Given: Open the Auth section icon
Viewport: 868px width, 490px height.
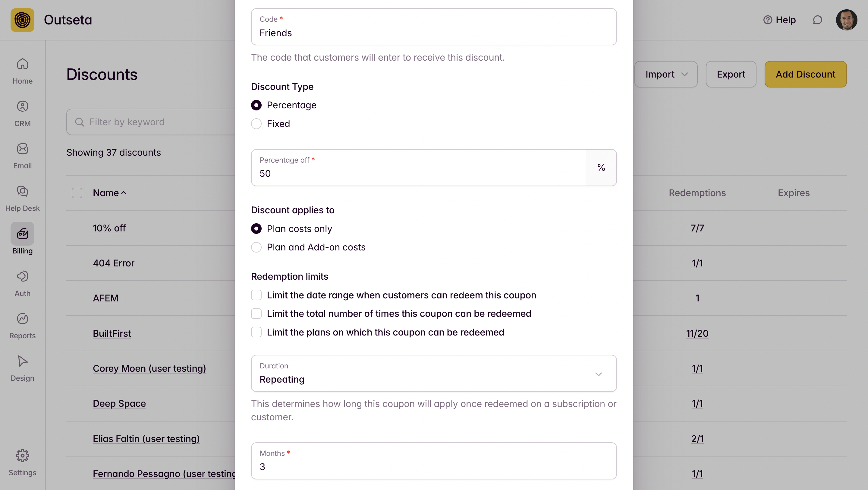Looking at the screenshot, I should [x=22, y=277].
